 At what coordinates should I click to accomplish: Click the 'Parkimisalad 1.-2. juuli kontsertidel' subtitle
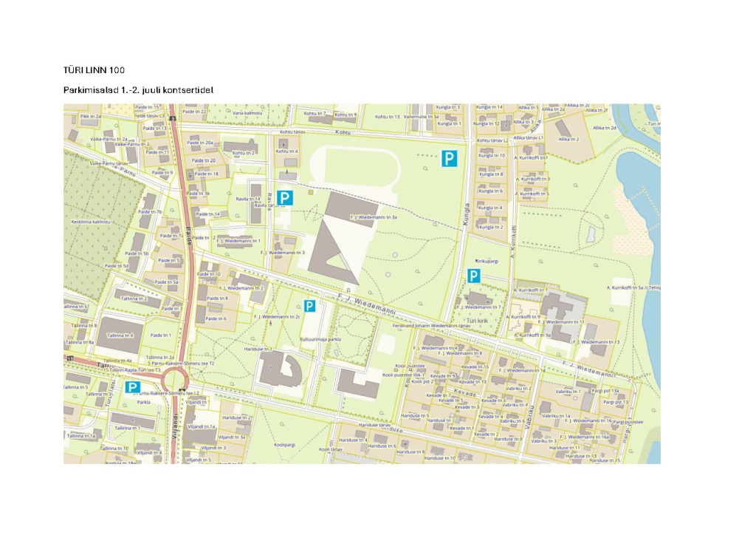138,90
